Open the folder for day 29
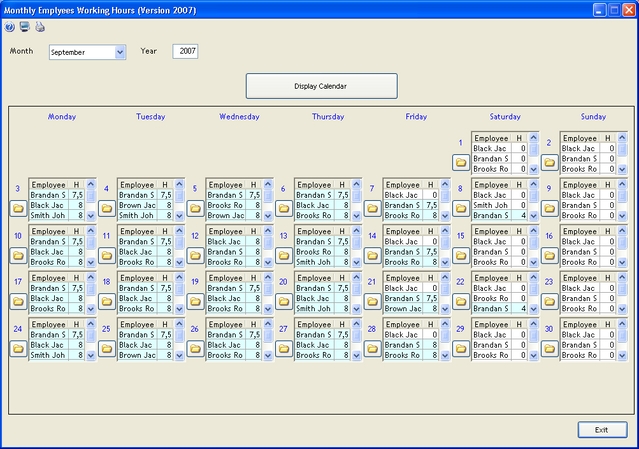The height and width of the screenshot is (449, 639). click(x=461, y=349)
